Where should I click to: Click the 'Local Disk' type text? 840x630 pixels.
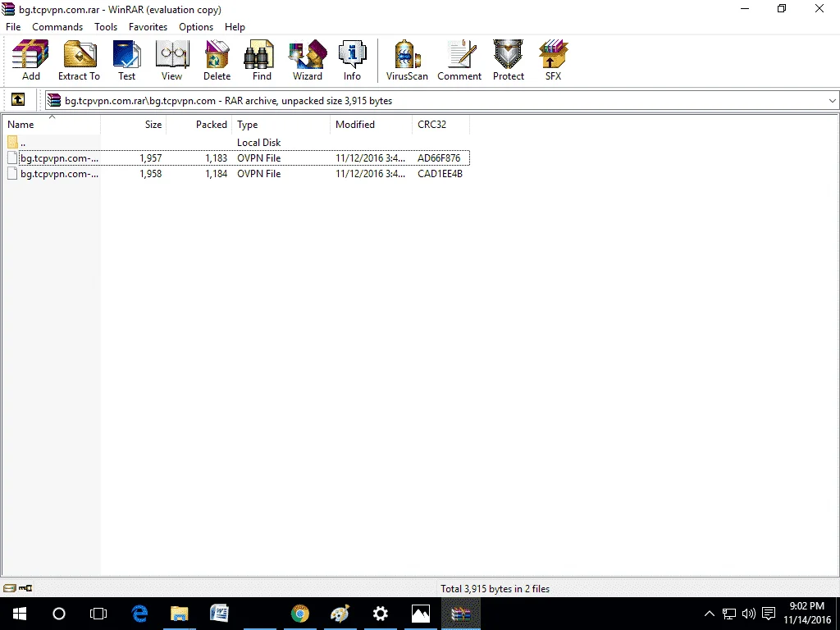click(x=258, y=143)
